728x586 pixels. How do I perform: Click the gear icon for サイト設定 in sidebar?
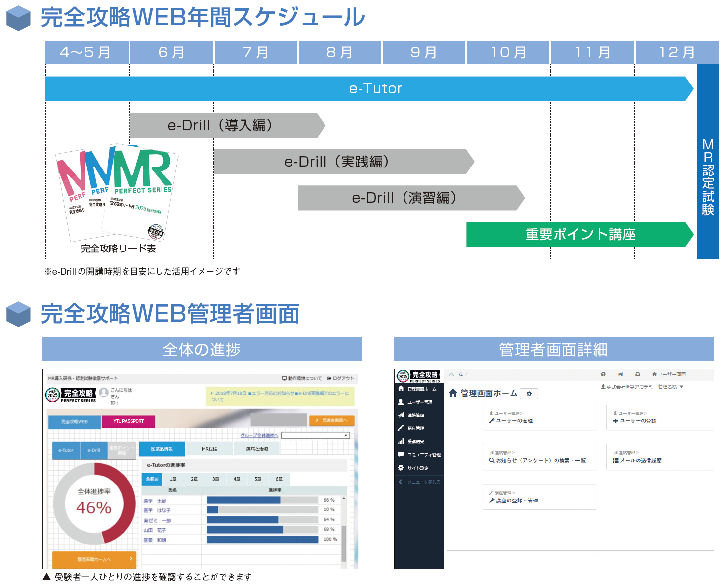point(401,468)
